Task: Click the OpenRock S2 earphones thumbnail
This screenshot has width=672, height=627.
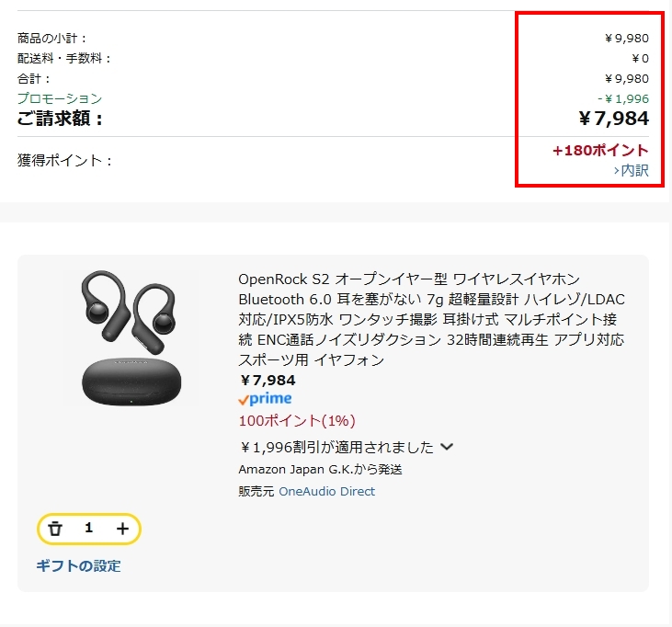Action: [131, 337]
